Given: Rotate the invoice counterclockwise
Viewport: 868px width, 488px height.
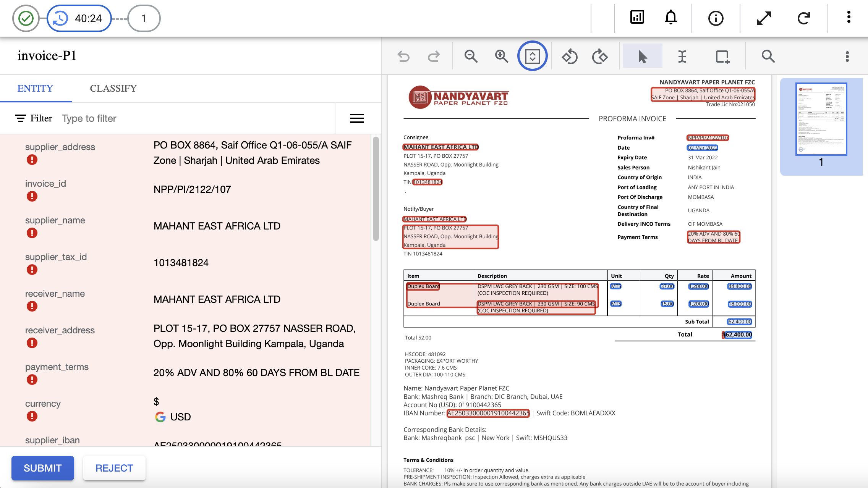Looking at the screenshot, I should tap(569, 56).
